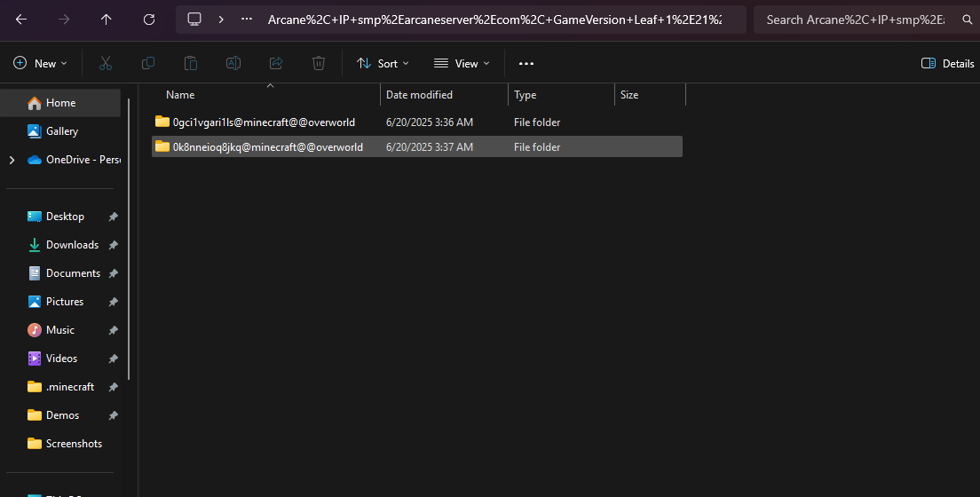Click folder icon of 0k8nneioq8jkq row
Screen dimensions: 980x497
(x=162, y=146)
